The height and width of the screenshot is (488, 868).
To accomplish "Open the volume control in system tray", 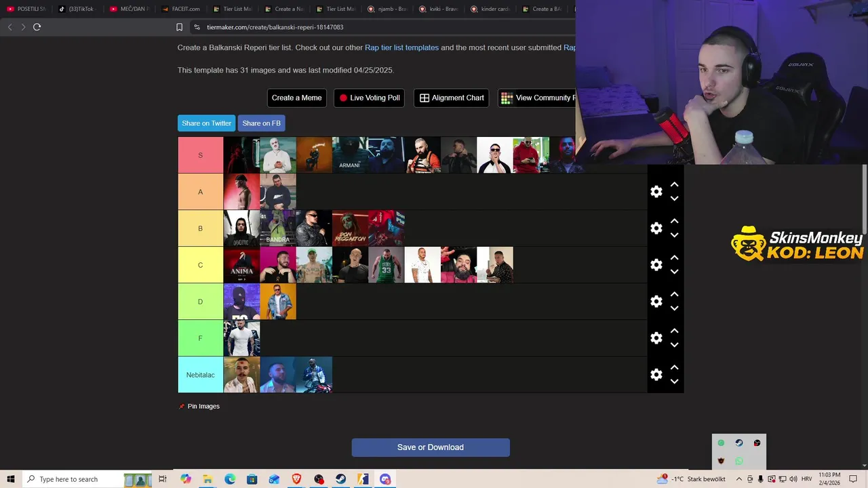I will click(793, 479).
